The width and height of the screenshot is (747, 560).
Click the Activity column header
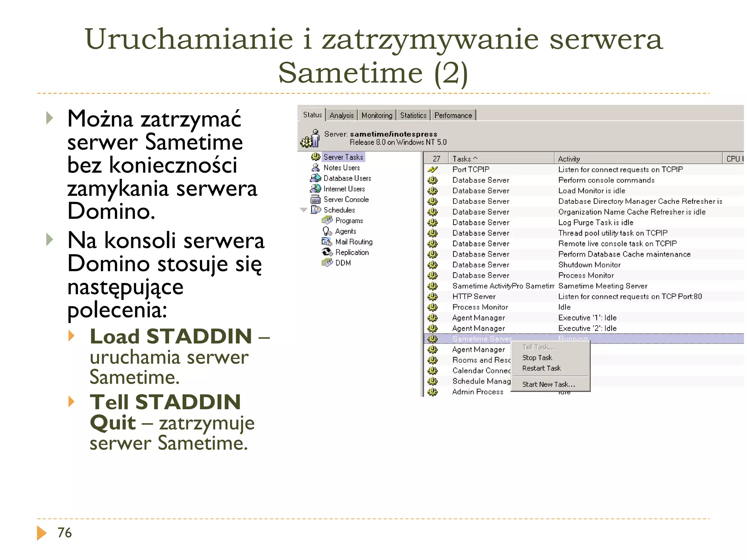[638, 159]
